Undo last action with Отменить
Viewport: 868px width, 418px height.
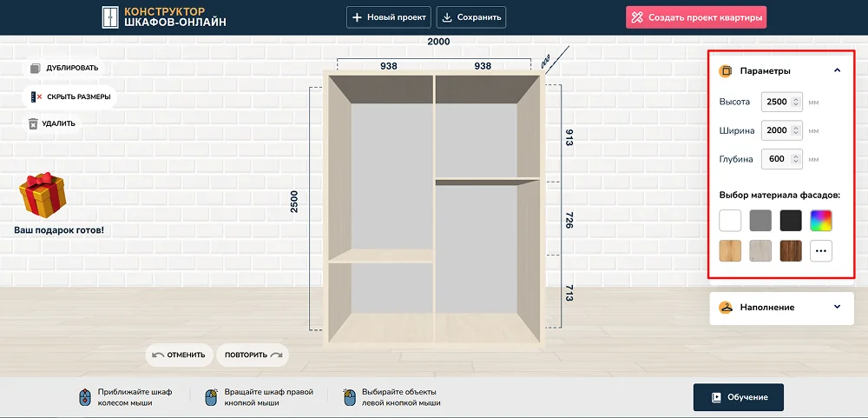point(179,355)
